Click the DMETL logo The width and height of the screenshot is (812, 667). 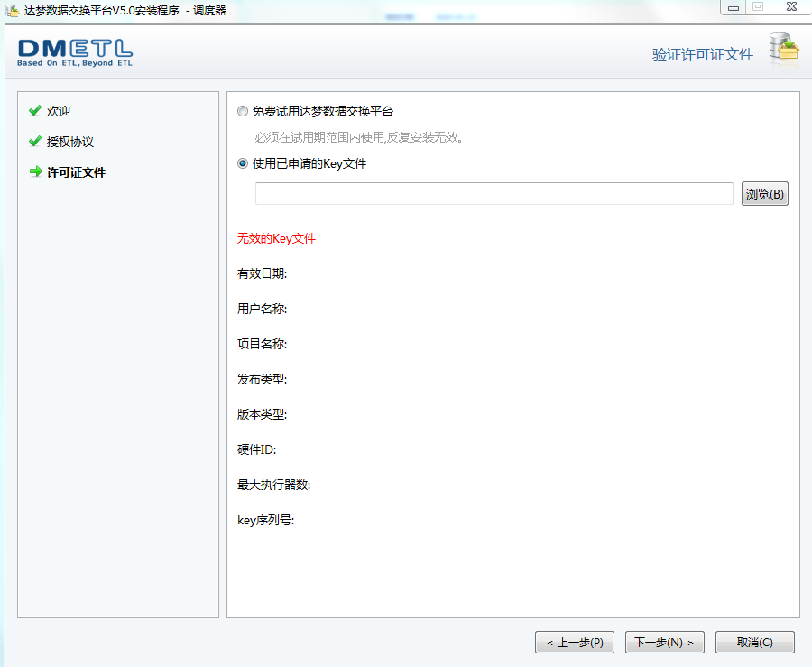[x=75, y=53]
